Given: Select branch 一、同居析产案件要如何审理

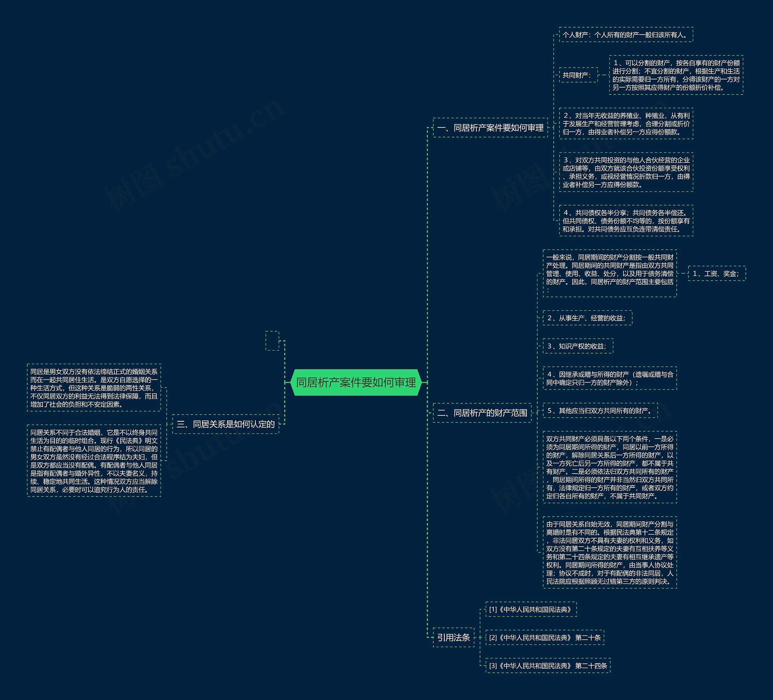Looking at the screenshot, I should 490,128.
